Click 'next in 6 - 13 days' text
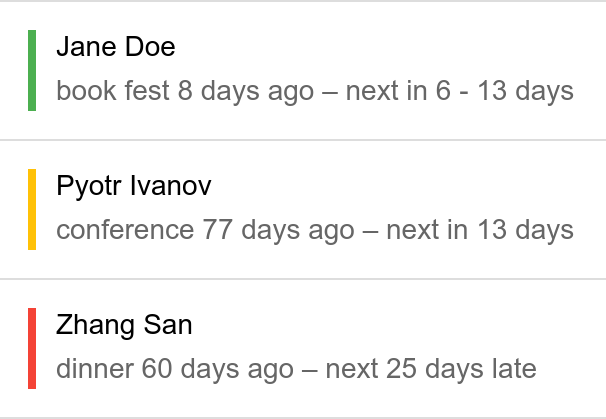The height and width of the screenshot is (419, 606). click(x=460, y=91)
